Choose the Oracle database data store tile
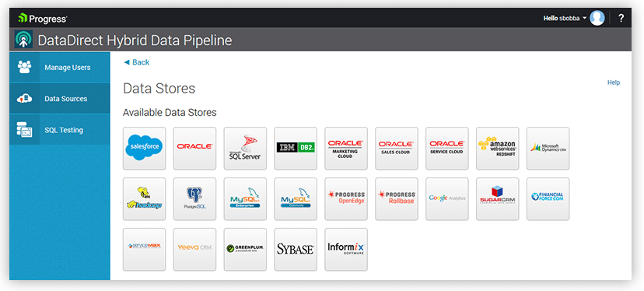The width and height of the screenshot is (644, 291). coord(194,149)
